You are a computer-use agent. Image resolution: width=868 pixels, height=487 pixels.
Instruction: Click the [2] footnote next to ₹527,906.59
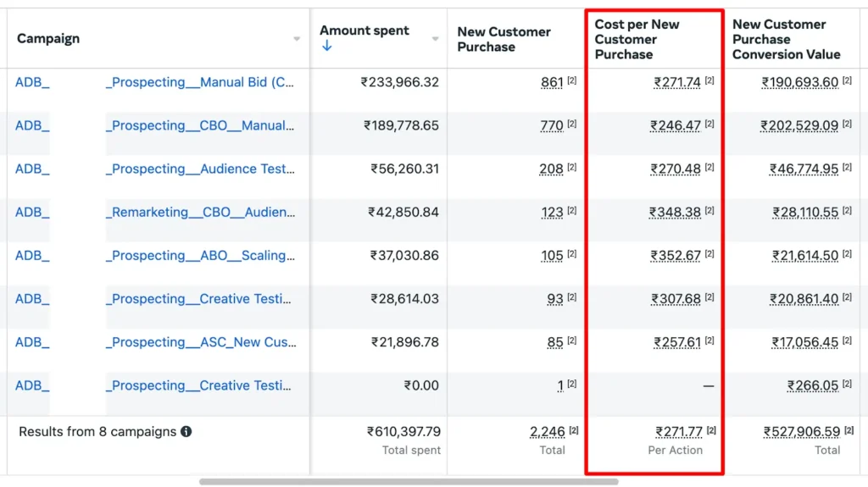pyautogui.click(x=849, y=430)
